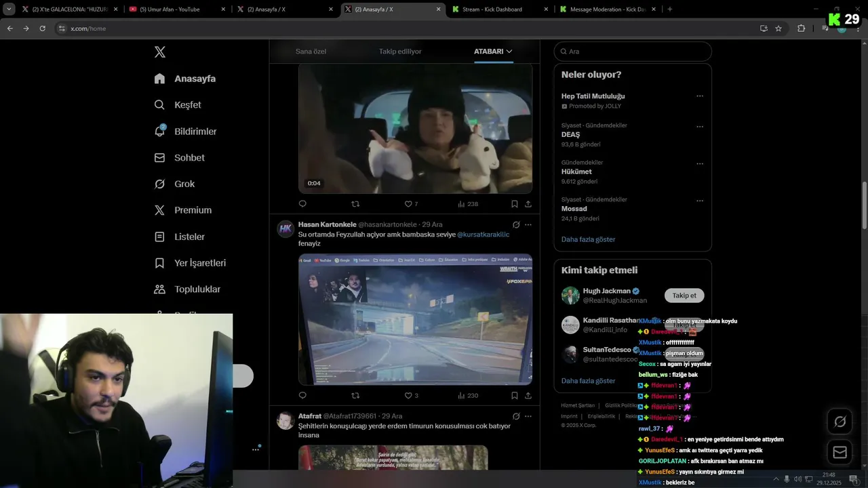Open the DEAŞ trending topic
The width and height of the screenshot is (868, 488).
[570, 135]
